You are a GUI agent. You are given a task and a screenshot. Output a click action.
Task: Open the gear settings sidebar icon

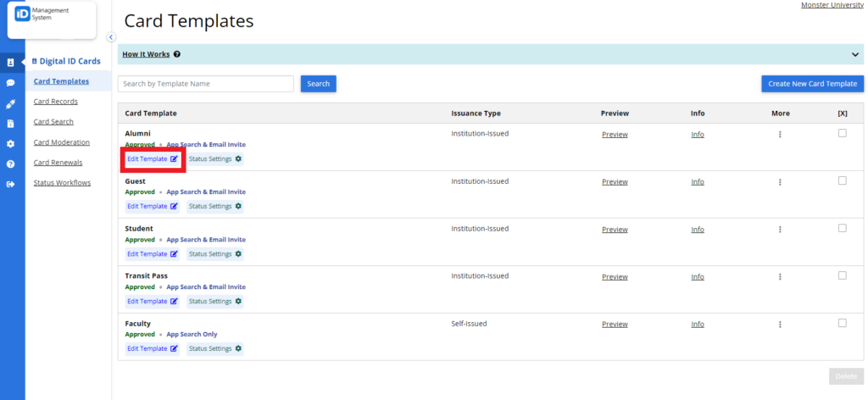coord(10,144)
